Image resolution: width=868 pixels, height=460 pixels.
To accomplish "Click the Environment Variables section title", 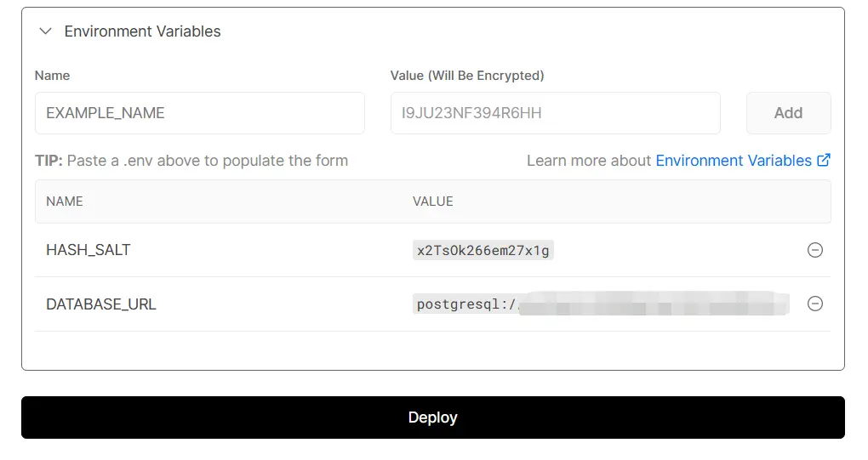I will tap(142, 31).
